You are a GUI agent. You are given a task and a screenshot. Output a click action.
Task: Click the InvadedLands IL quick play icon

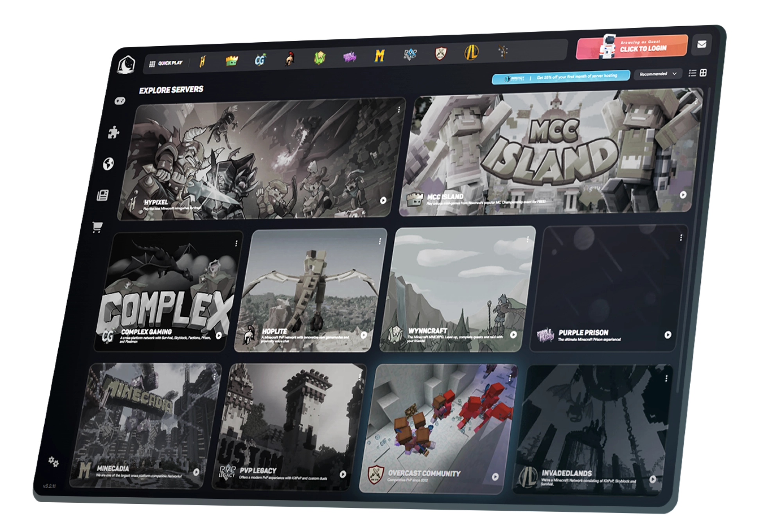click(x=471, y=52)
